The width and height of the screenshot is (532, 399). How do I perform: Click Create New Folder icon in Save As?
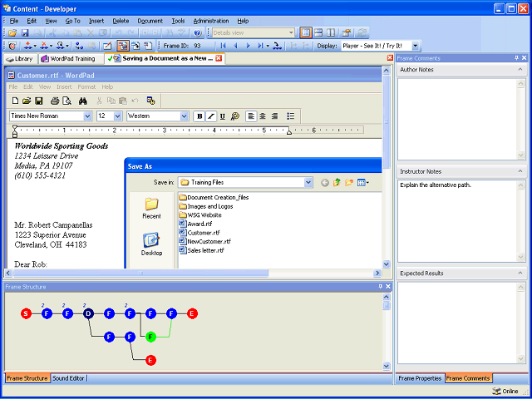(x=349, y=183)
